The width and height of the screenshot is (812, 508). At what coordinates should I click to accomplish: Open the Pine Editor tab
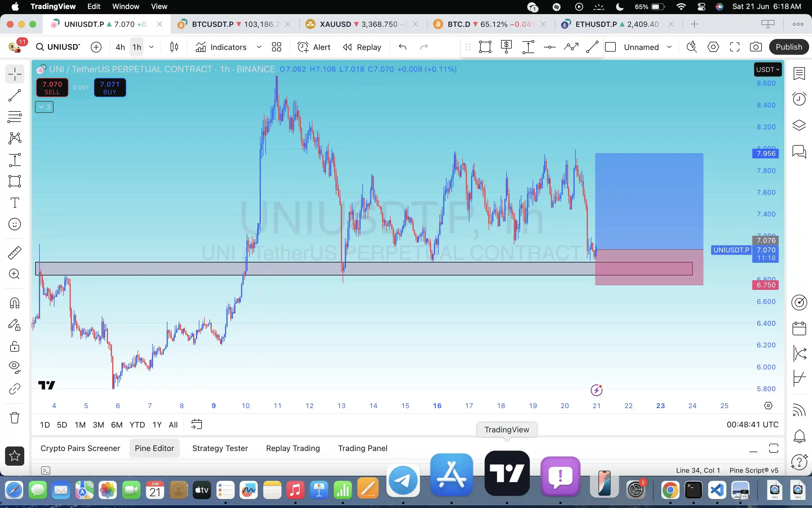(154, 448)
